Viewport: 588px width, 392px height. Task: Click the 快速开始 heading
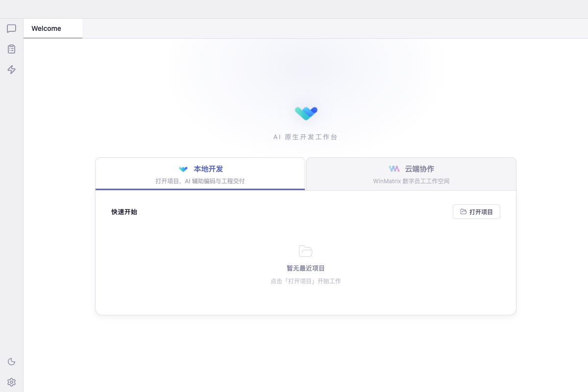pos(124,212)
